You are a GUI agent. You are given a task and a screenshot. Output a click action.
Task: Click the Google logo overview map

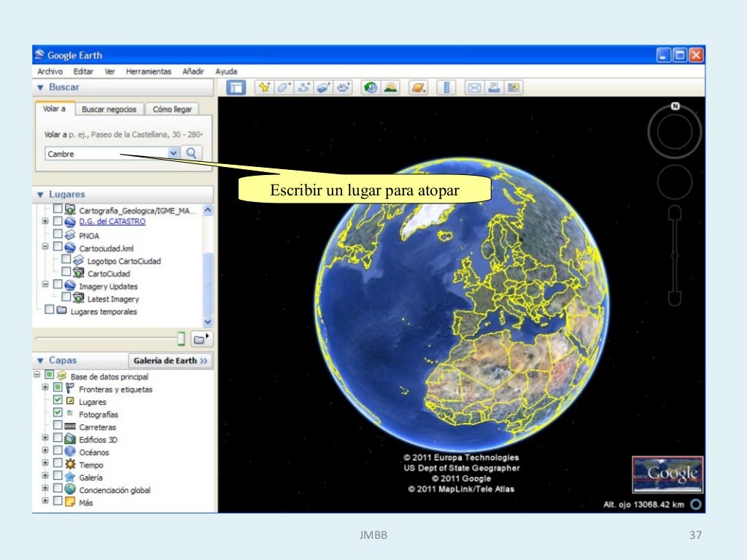[667, 474]
